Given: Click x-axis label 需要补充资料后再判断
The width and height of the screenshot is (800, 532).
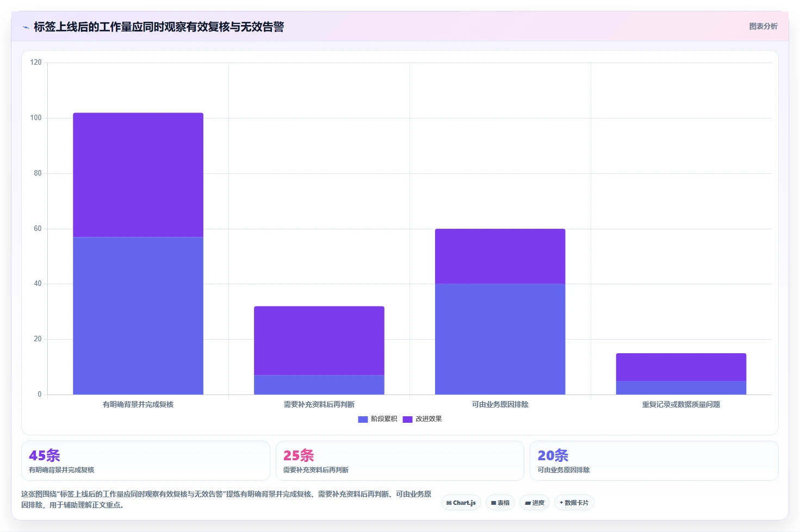Looking at the screenshot, I should [x=319, y=404].
